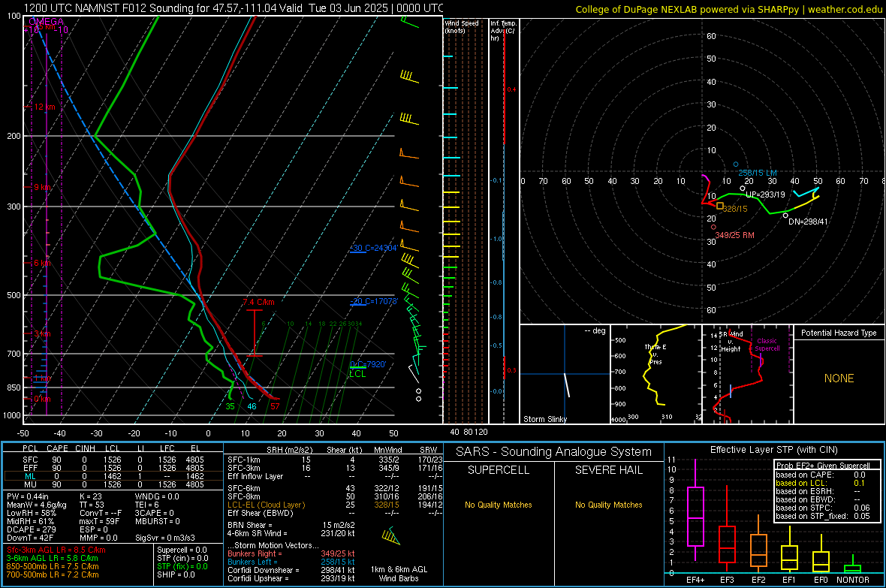Image resolution: width=886 pixels, height=588 pixels.
Task: Click the Bunkers Right storm motion line
Action: point(291,553)
